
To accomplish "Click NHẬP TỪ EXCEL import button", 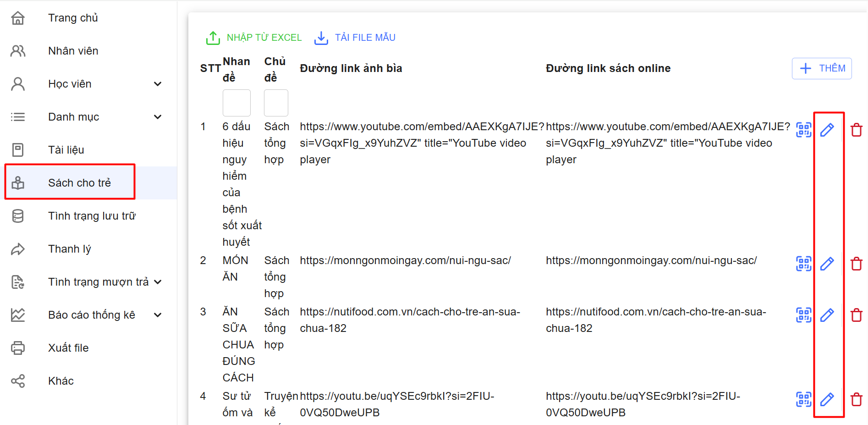I will (x=254, y=38).
